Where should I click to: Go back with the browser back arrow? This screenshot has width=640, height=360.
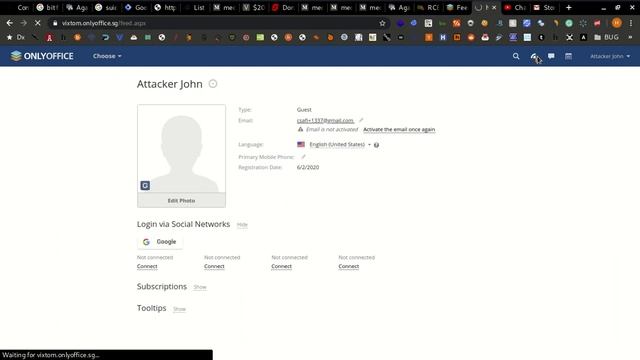(10, 23)
